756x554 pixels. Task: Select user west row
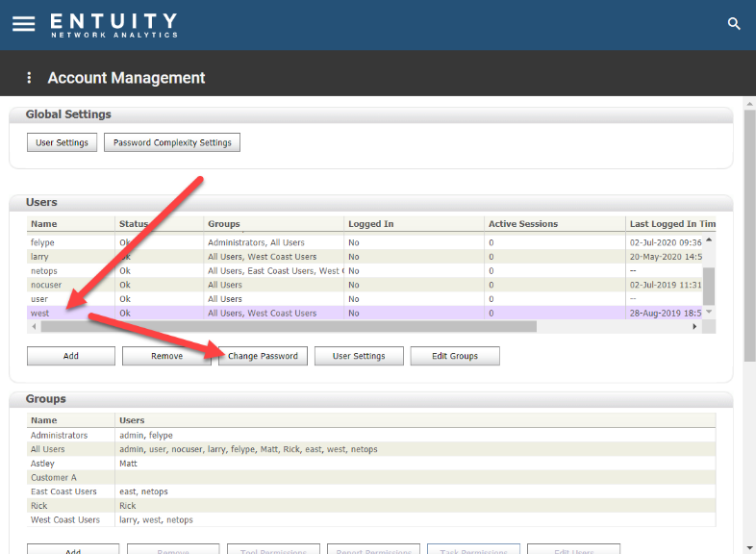(365, 313)
